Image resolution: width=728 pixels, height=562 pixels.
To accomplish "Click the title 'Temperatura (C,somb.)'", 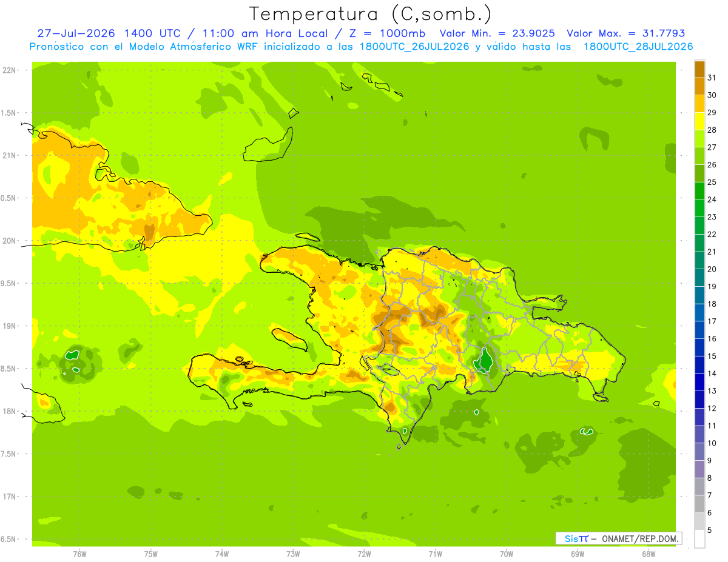I will [371, 14].
